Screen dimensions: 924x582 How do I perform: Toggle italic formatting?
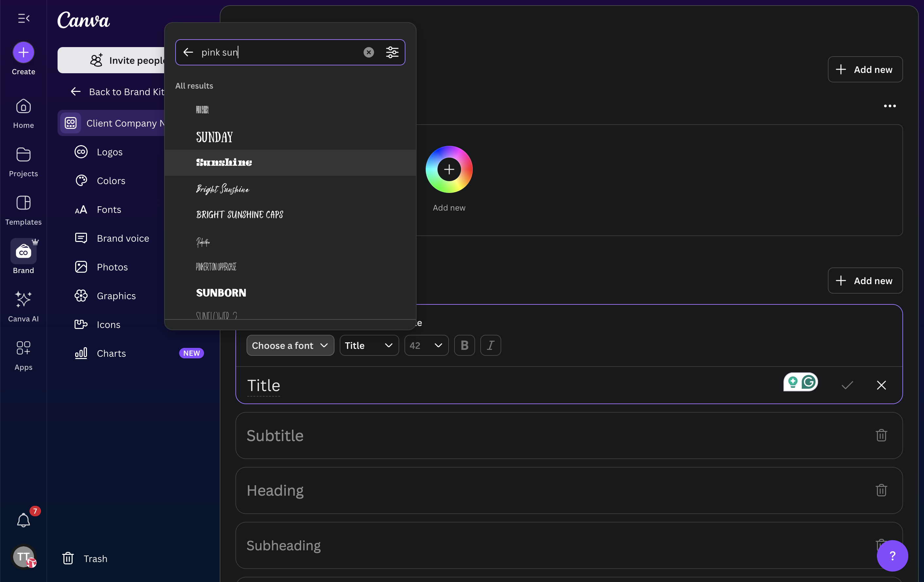pos(490,345)
